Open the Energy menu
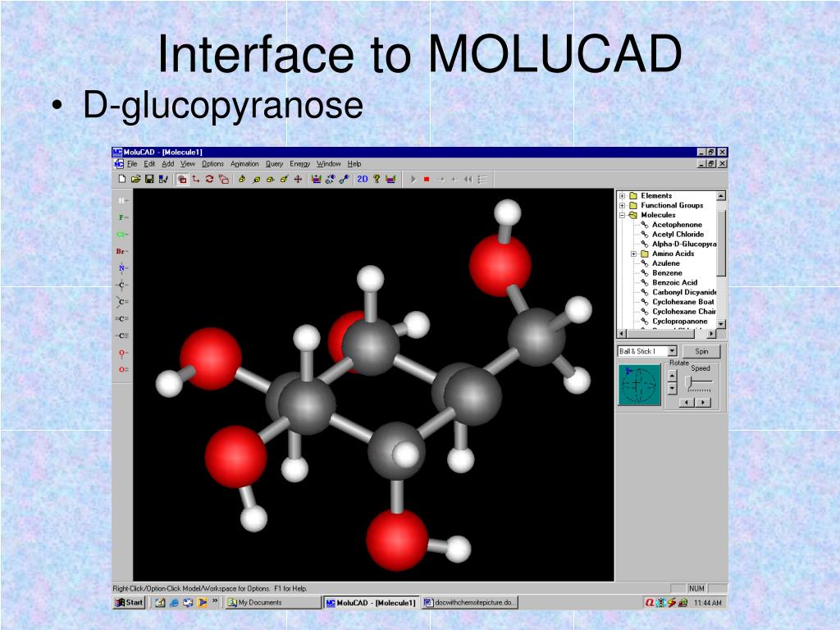The image size is (840, 630). click(x=299, y=164)
